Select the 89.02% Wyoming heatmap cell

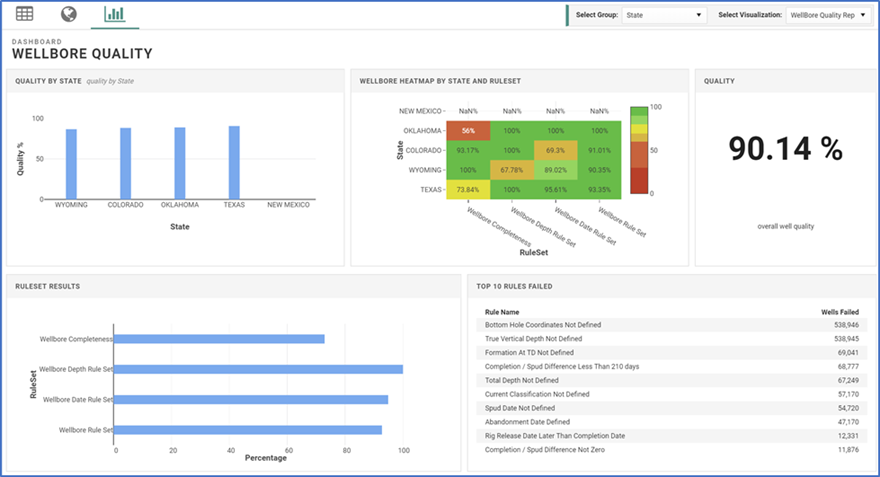pos(556,170)
